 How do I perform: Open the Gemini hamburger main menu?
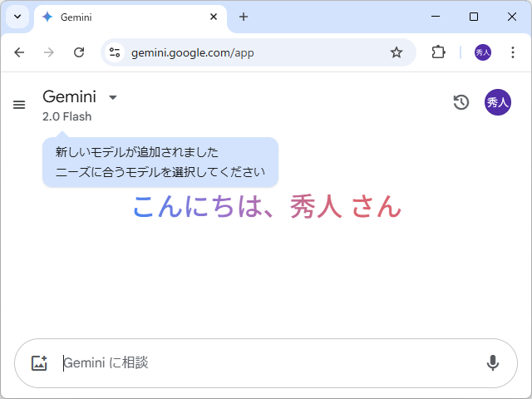pyautogui.click(x=19, y=105)
